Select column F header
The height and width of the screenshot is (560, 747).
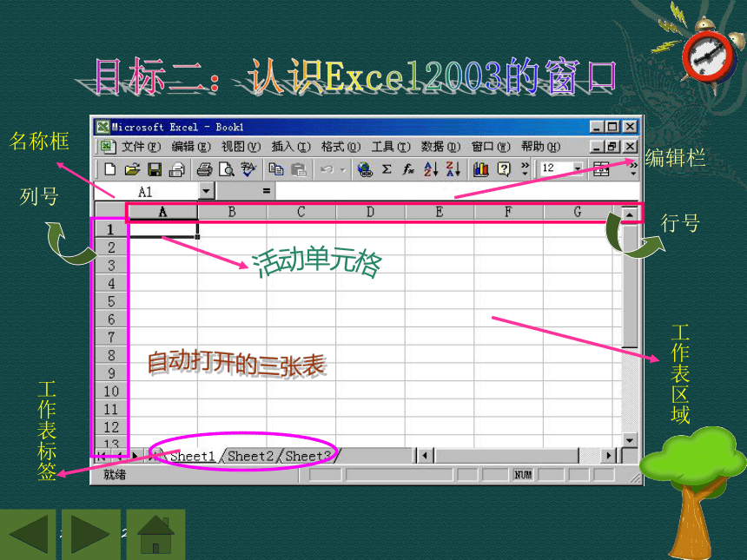tap(508, 212)
